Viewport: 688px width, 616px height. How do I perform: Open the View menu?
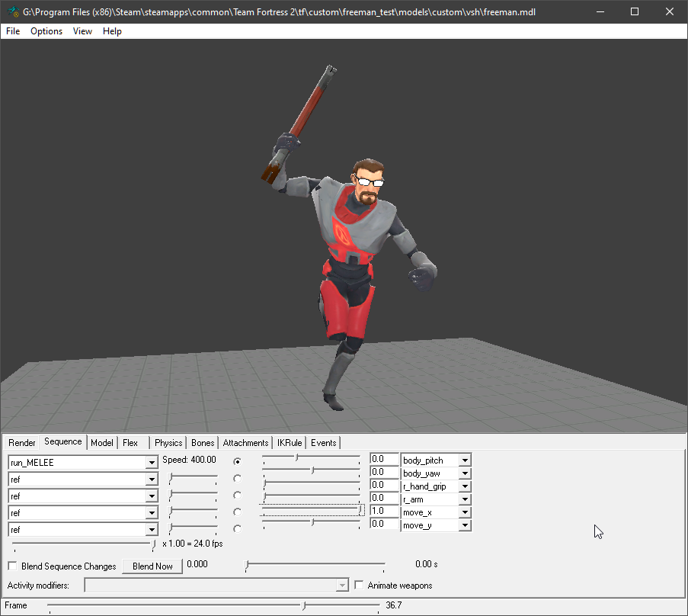pyautogui.click(x=82, y=31)
